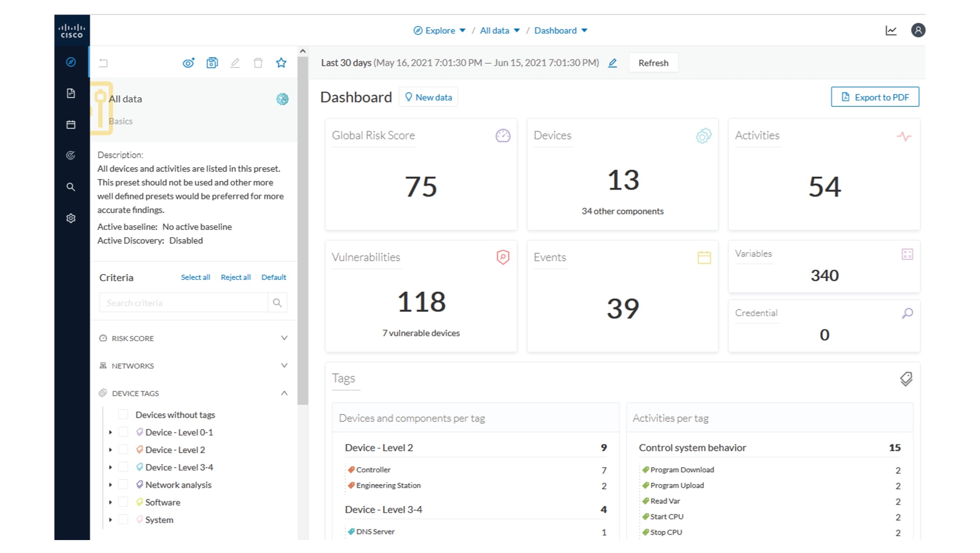Select the Save preset icon
This screenshot has height=553, width=980.
point(212,62)
